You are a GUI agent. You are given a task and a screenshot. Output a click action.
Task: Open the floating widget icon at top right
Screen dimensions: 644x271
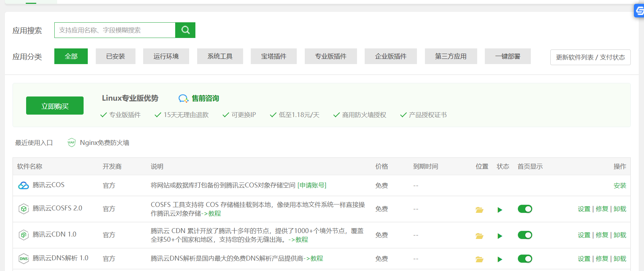click(x=639, y=11)
